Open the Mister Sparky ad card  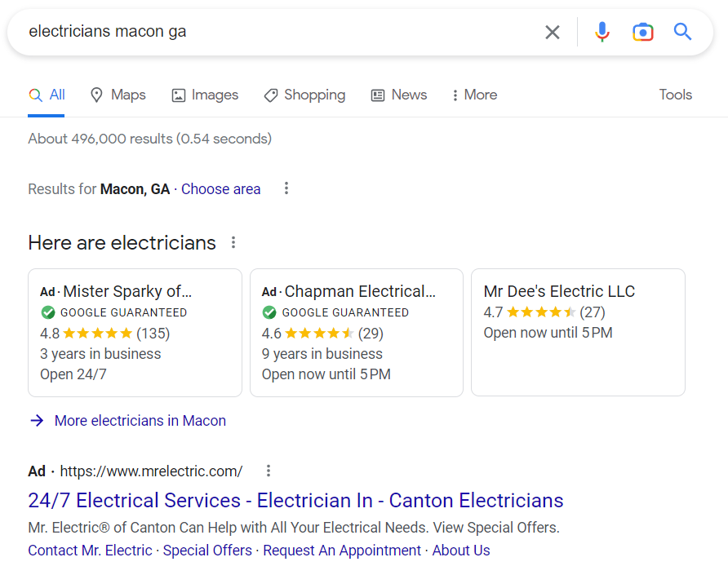point(135,333)
